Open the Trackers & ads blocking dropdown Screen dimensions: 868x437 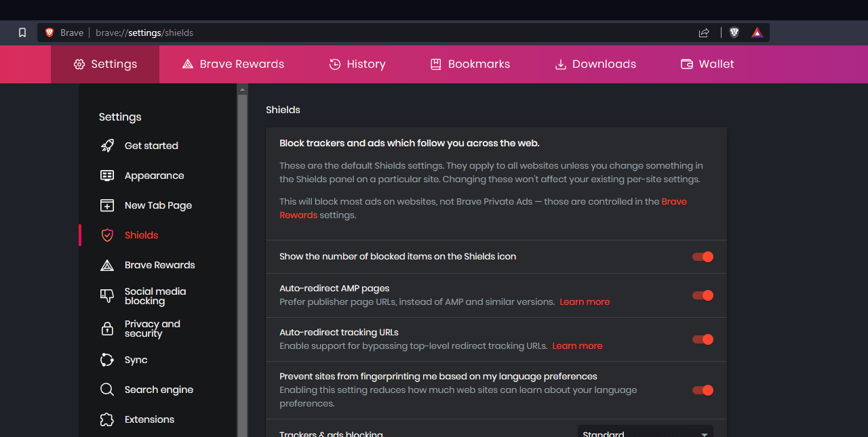[x=645, y=432]
